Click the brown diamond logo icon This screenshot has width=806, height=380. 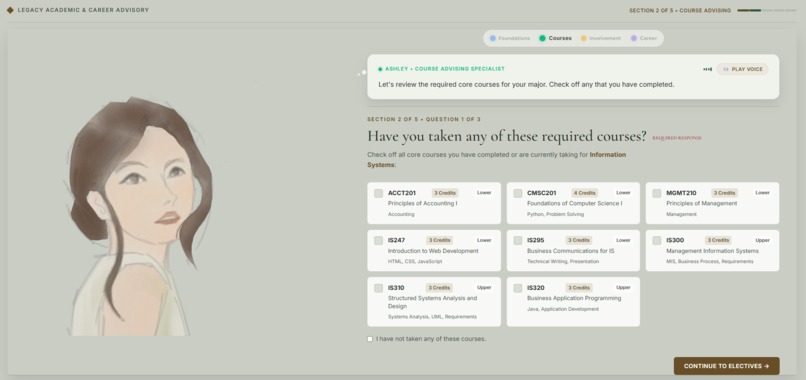pyautogui.click(x=10, y=10)
